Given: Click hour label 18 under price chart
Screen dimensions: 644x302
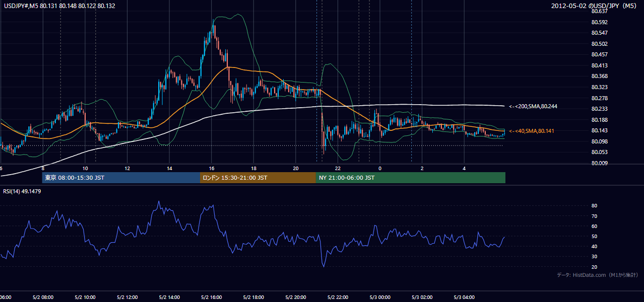Looking at the screenshot, I should click(253, 168).
